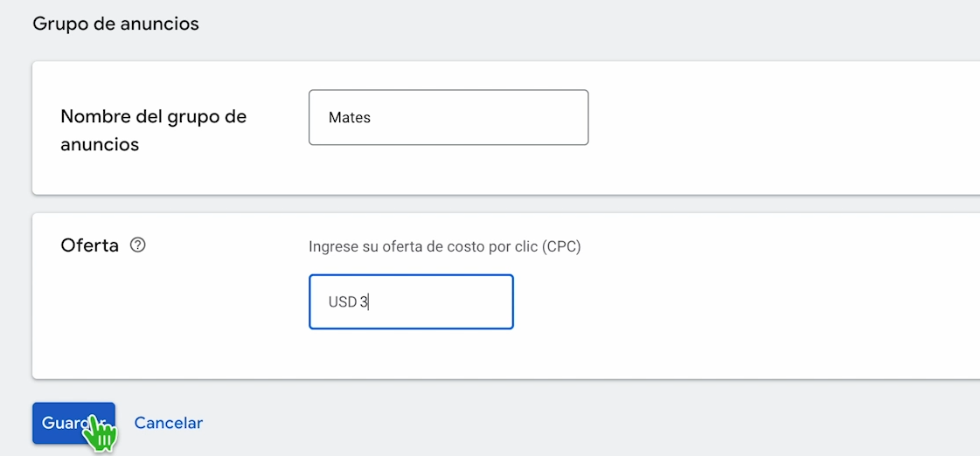Viewport: 980px width, 456px height.
Task: Click the CPC bid input field
Action: coord(411,302)
